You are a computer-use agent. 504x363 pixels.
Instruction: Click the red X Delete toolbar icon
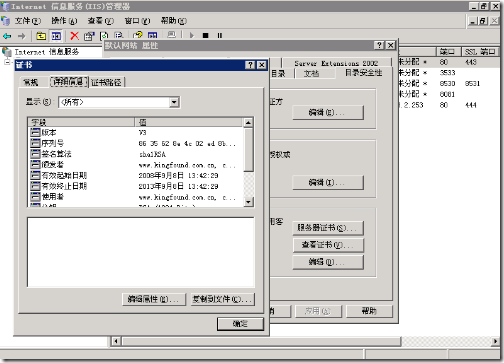tap(75, 36)
